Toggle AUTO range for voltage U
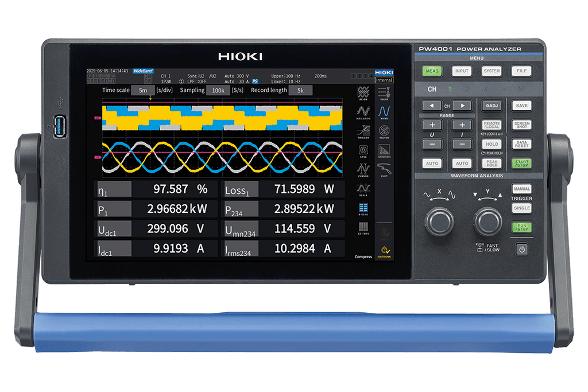This screenshot has height=392, width=588. (432, 164)
